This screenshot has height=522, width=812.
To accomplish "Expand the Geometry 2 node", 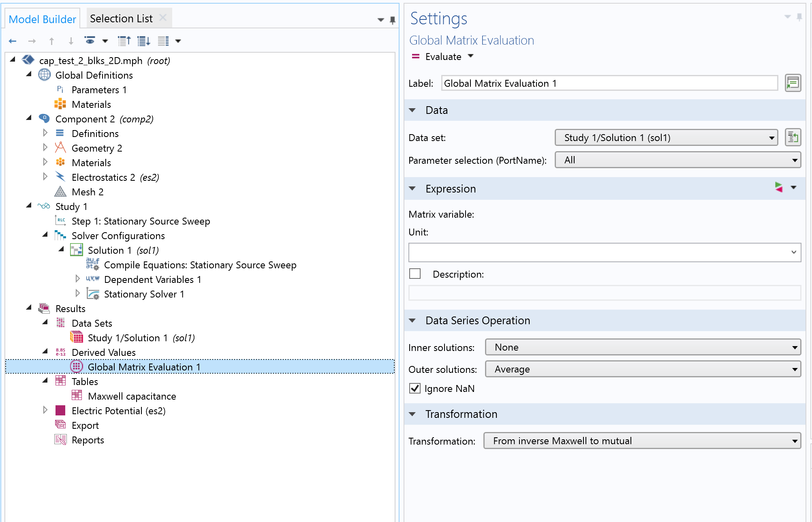I will (x=45, y=148).
